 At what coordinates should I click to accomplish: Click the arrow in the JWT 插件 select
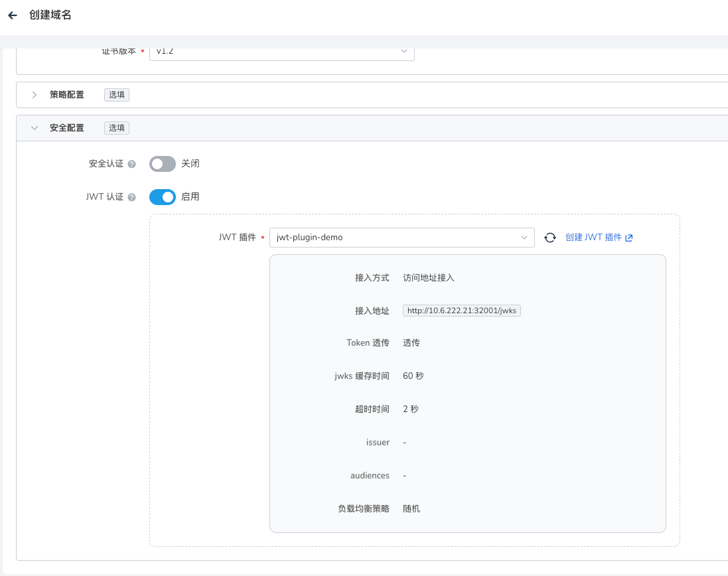tap(524, 238)
